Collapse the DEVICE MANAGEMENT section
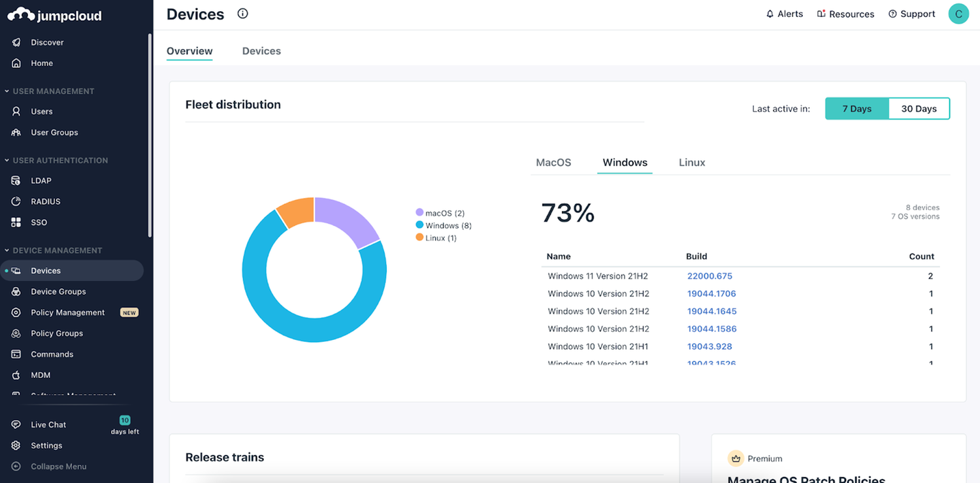The width and height of the screenshot is (980, 483). click(53, 251)
